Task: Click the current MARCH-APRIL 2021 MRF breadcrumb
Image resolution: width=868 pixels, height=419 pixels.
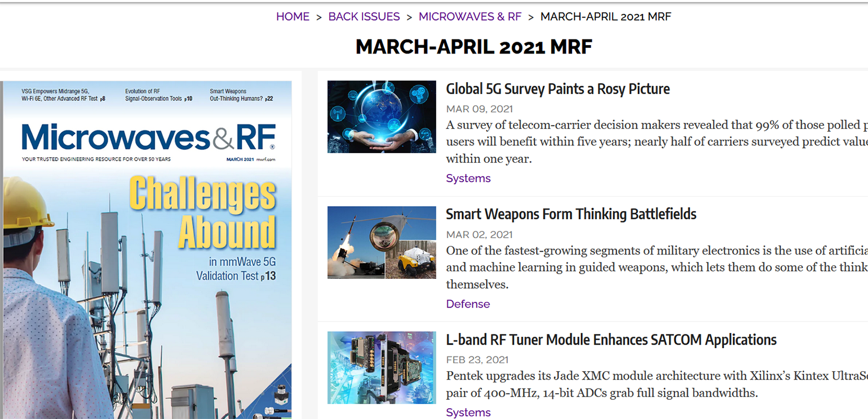Action: 605,17
